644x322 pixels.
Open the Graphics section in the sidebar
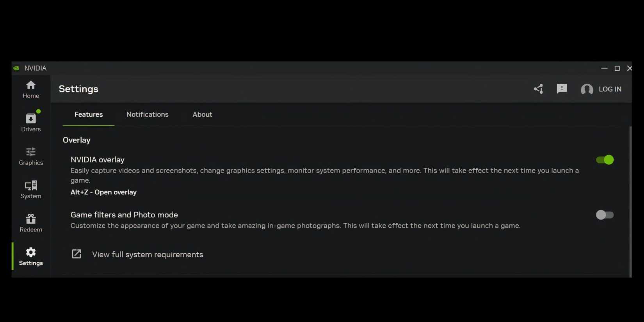(30, 156)
